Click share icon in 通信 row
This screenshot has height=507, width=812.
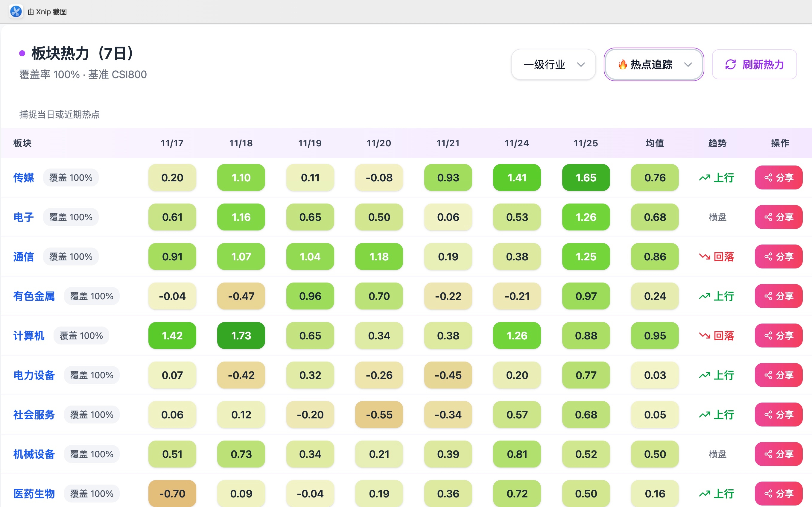(768, 257)
